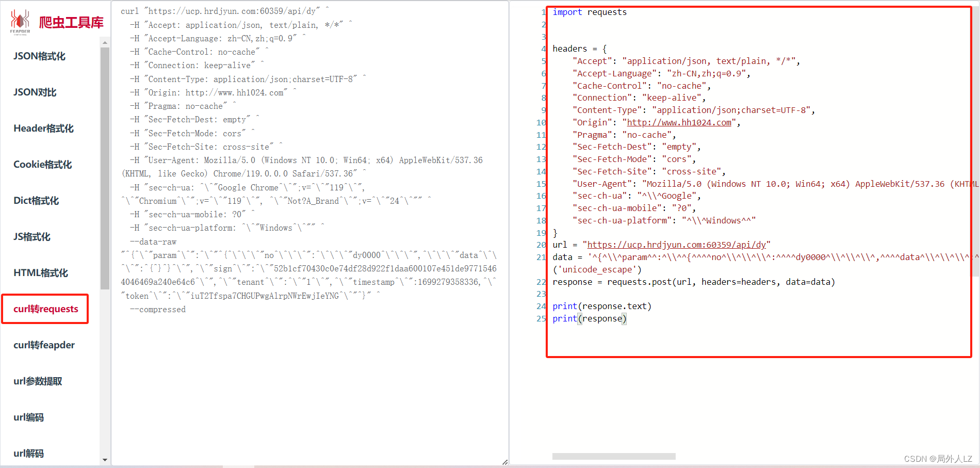980x468 pixels.
Task: Go to the JS格式化 tool
Action: (x=32, y=237)
